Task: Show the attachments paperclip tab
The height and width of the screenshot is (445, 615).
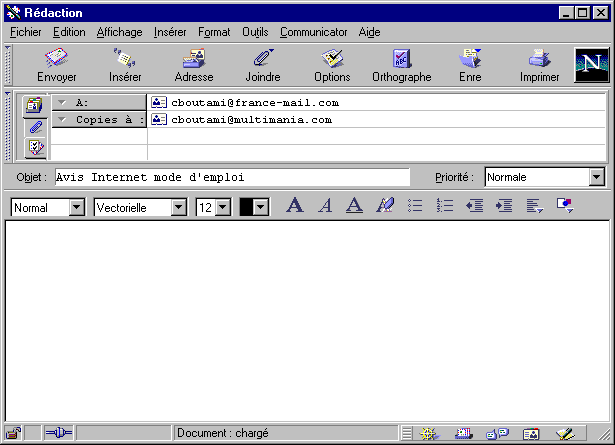Action: 35,127
